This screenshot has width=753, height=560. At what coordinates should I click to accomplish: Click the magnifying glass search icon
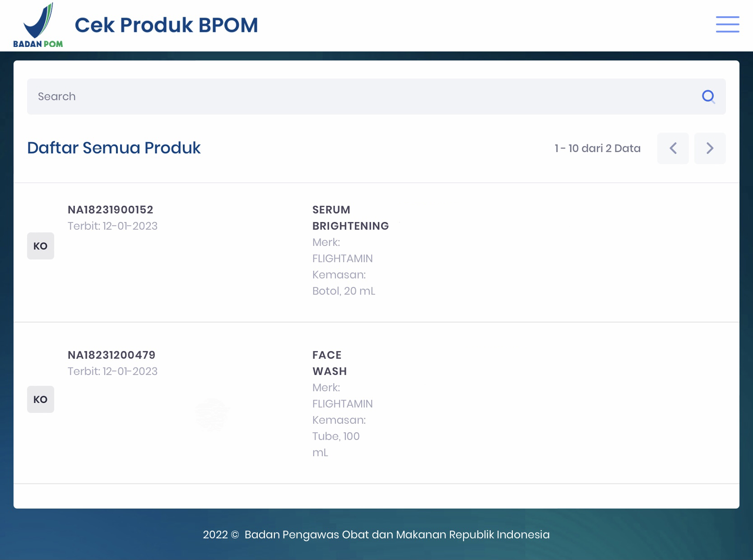coord(708,97)
